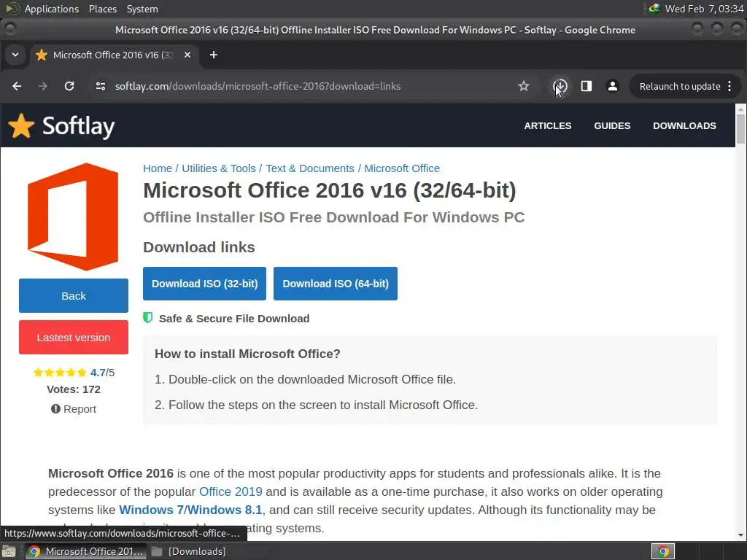Image resolution: width=747 pixels, height=560 pixels.
Task: Open the Office 2019 link
Action: pyautogui.click(x=231, y=491)
